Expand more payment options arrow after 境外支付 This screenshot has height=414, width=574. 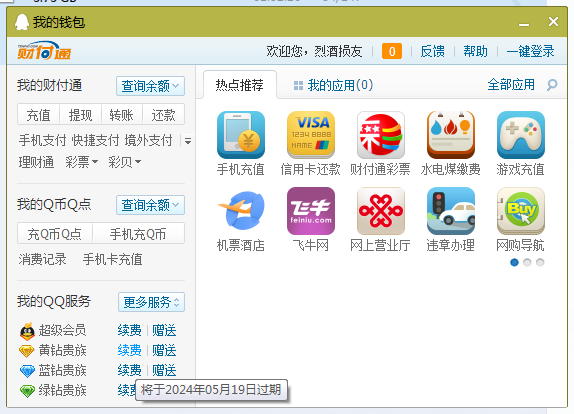tap(188, 141)
